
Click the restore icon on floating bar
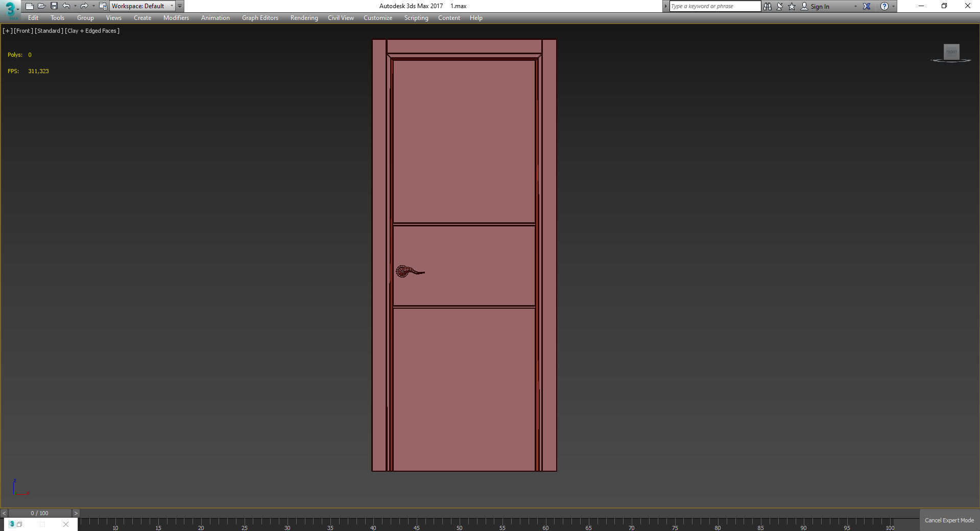(x=19, y=524)
